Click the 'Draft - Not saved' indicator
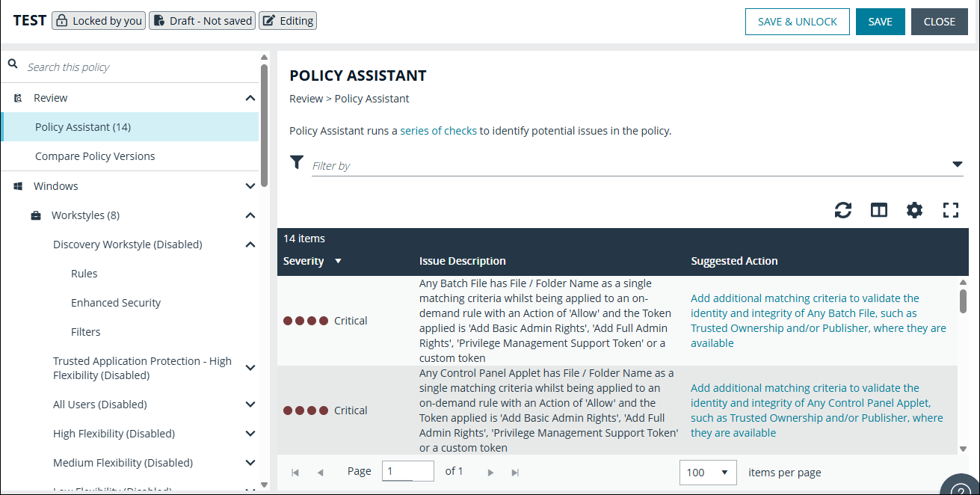 pos(202,20)
